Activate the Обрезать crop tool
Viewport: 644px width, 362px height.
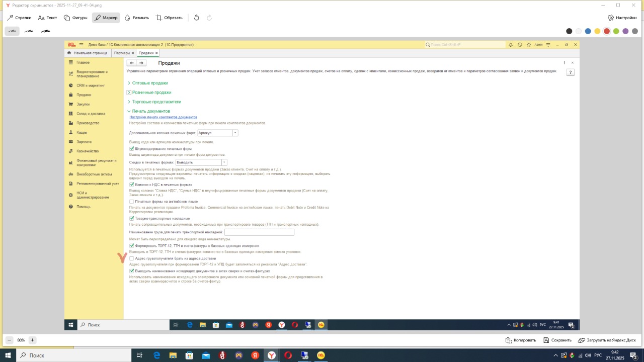(x=169, y=18)
